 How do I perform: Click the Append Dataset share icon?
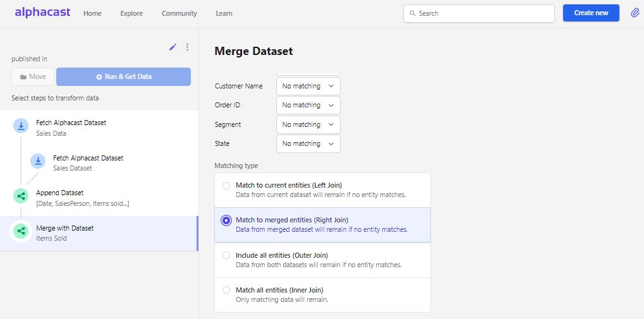point(21,196)
